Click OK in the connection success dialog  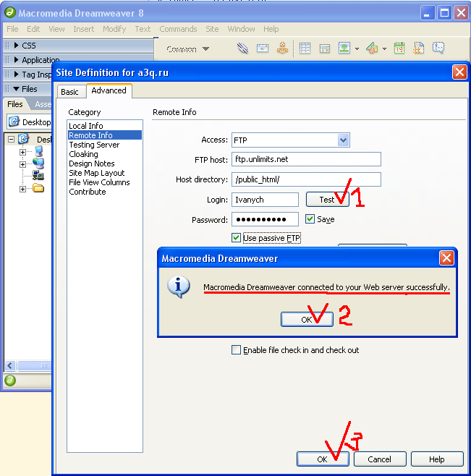tap(307, 319)
